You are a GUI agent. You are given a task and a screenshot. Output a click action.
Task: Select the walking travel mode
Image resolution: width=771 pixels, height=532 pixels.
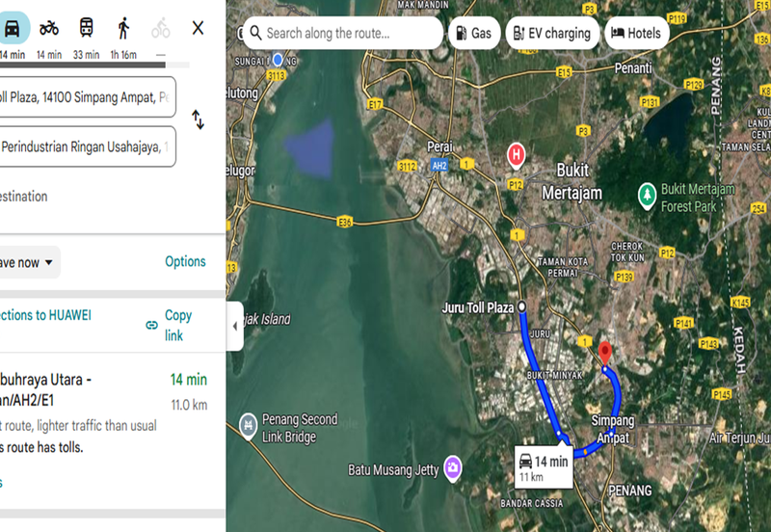pos(122,28)
